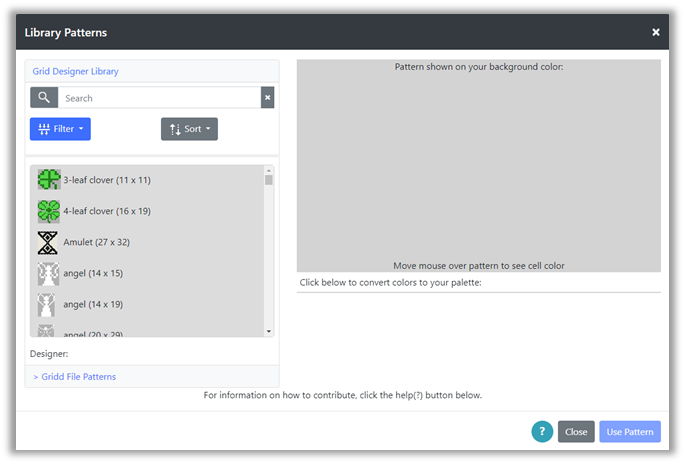Viewport: 685px width, 464px height.
Task: Open the Filter dropdown
Action: pyautogui.click(x=60, y=129)
